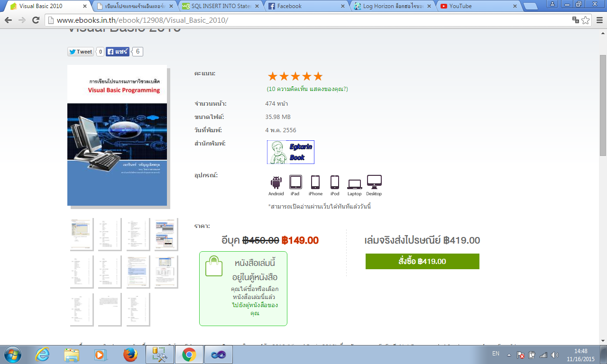Switch to the SQL INSERT INTO tab
607x364 pixels.
pos(220,6)
